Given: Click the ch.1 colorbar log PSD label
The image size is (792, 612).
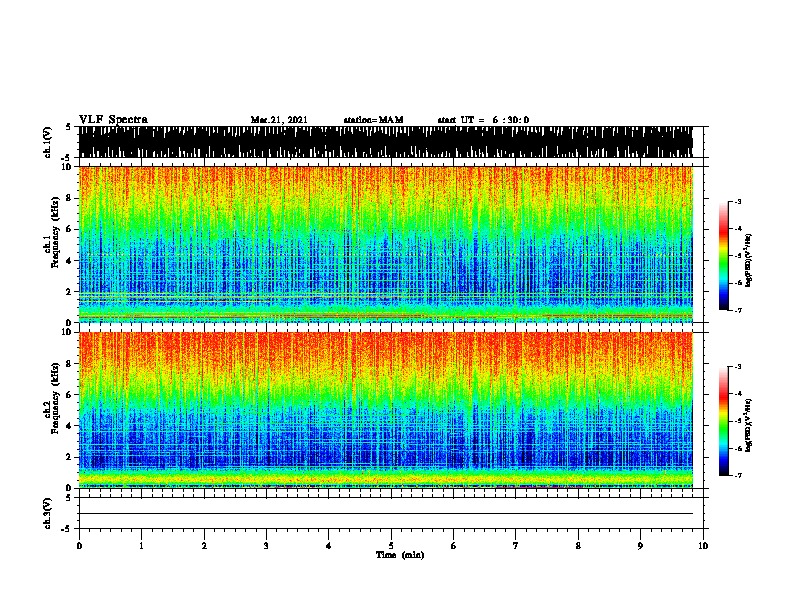Looking at the screenshot, I should [x=749, y=261].
